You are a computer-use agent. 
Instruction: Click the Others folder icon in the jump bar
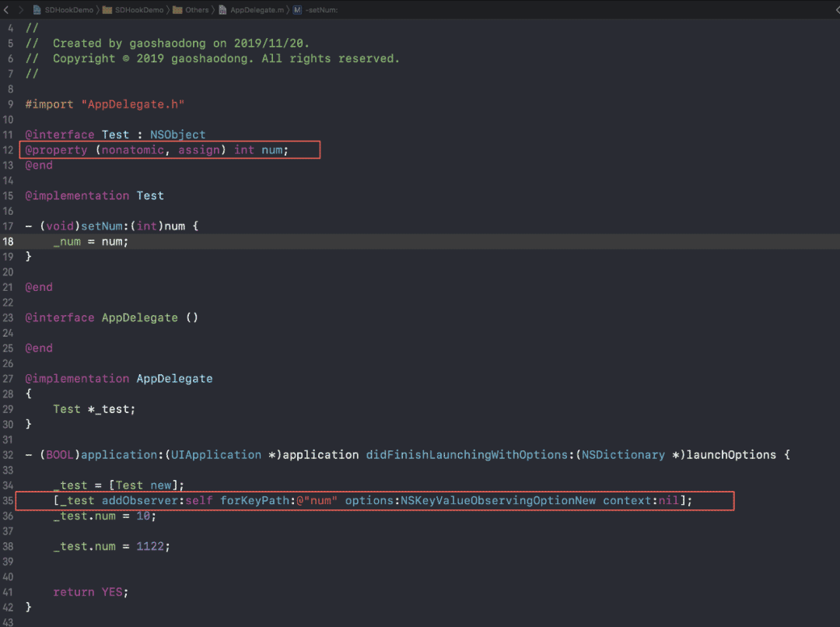point(177,9)
